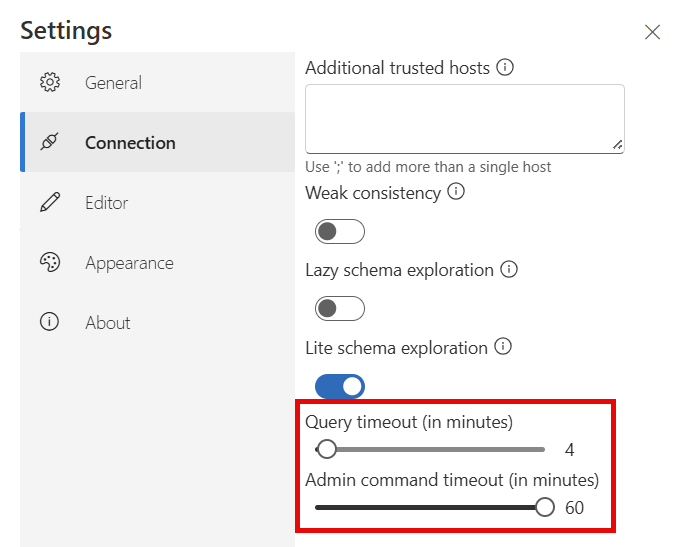The image size is (687, 547).
Task: Click the Editor pencil icon
Action: click(x=49, y=203)
